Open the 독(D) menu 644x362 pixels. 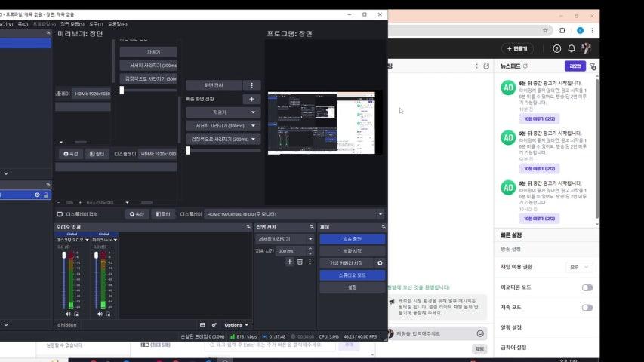(23, 24)
